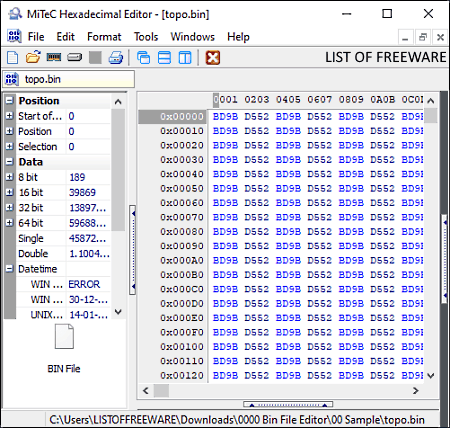Screen dimensions: 450x428
Task: Select the topo.bin document tab
Action: [x=69, y=79]
